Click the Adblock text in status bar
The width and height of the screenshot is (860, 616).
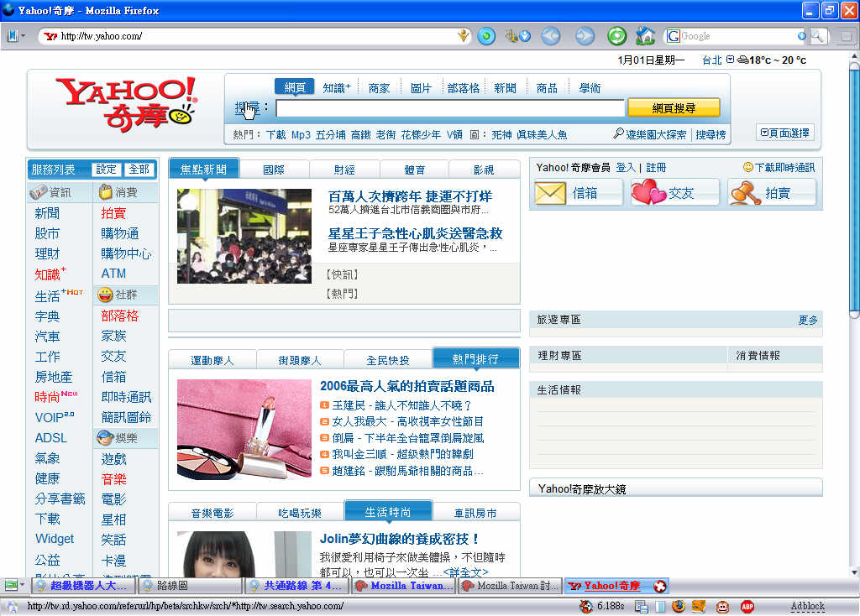(807, 606)
